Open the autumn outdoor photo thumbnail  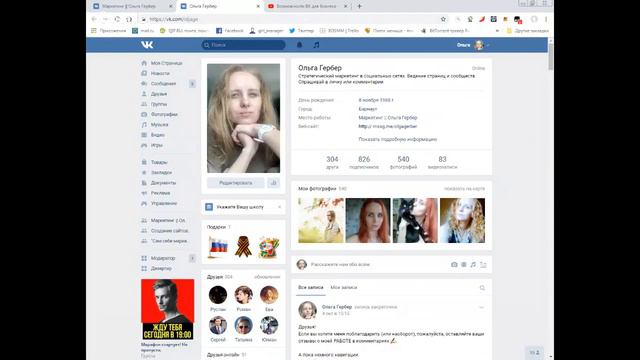(x=321, y=220)
